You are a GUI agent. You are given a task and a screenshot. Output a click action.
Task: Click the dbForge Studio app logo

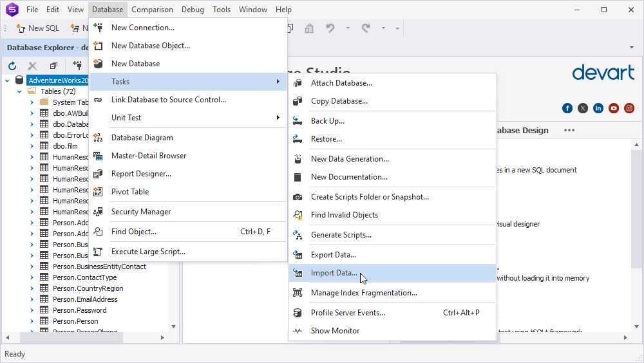(12, 10)
